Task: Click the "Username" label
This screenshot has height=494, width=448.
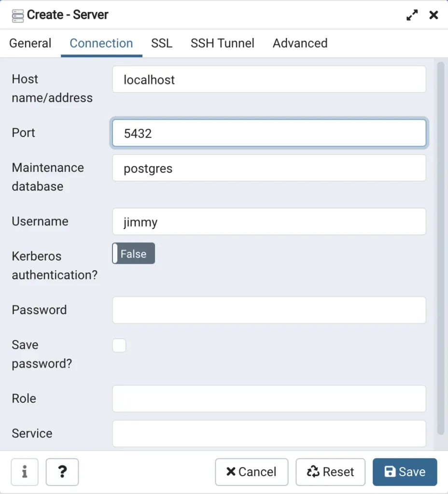Action: click(40, 221)
